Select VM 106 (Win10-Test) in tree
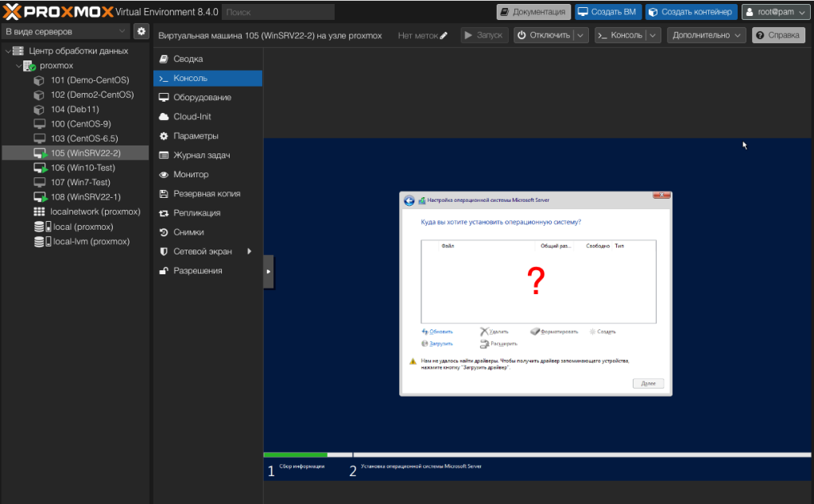814x504 pixels. [x=83, y=168]
